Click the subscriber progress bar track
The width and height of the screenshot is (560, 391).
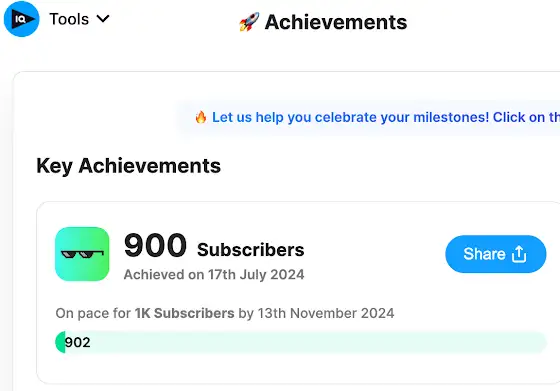point(301,342)
